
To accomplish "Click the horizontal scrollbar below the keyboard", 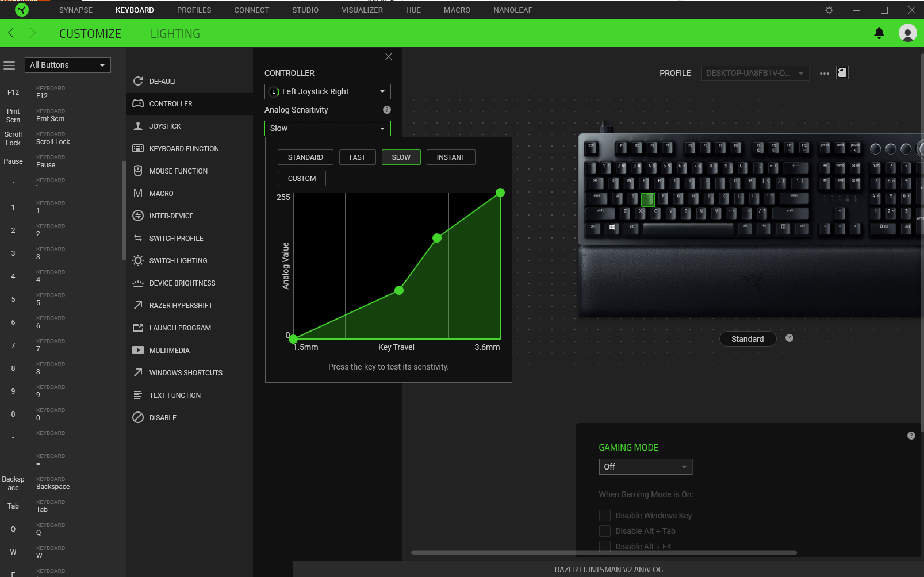I will [604, 553].
